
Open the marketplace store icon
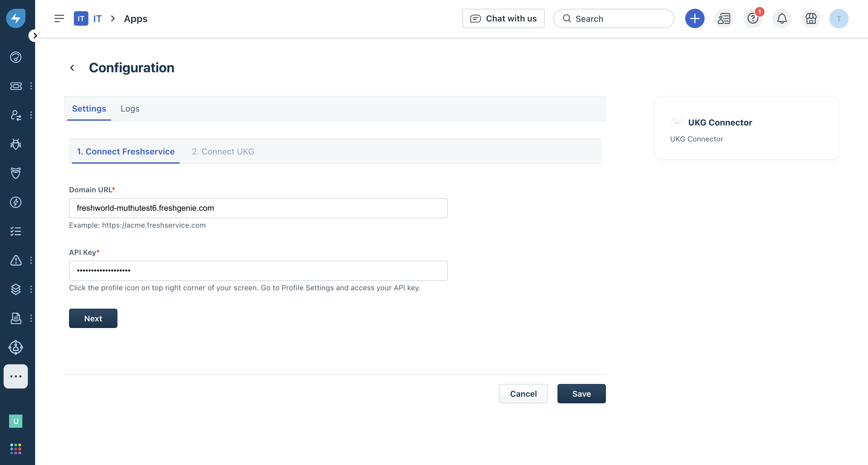811,18
